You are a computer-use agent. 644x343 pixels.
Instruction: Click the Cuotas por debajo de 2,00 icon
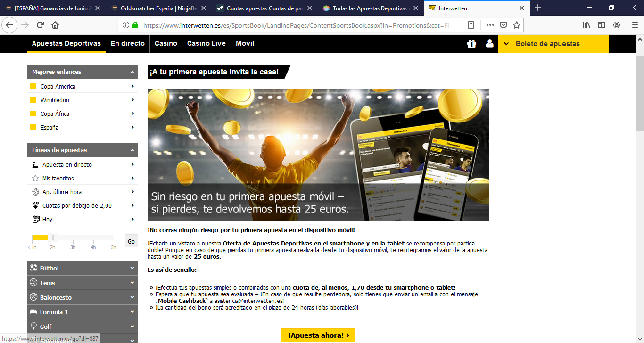click(x=35, y=205)
